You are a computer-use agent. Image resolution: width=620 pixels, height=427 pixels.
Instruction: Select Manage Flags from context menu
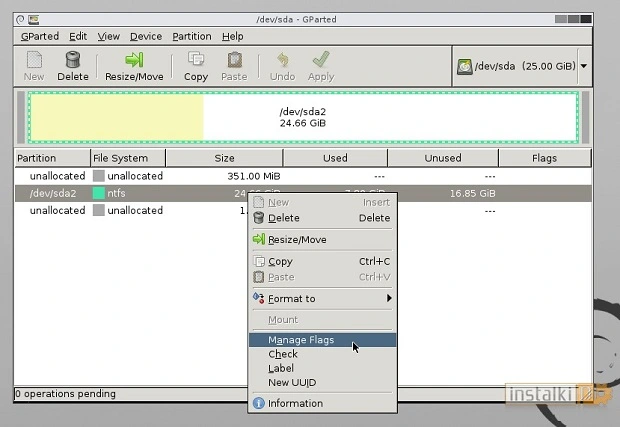click(x=301, y=340)
